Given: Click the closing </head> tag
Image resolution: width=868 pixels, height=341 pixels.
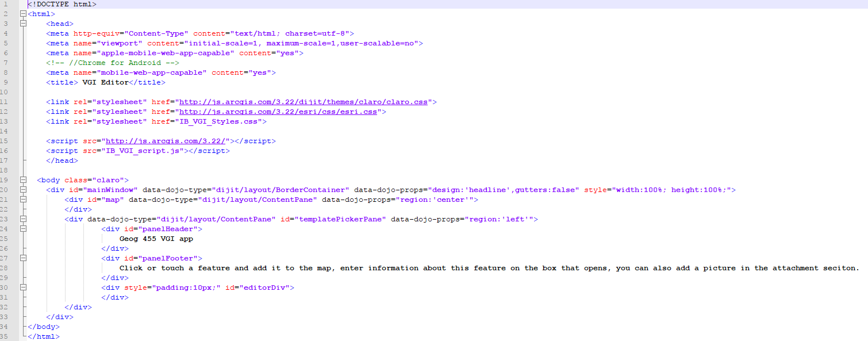Looking at the screenshot, I should pyautogui.click(x=62, y=160).
